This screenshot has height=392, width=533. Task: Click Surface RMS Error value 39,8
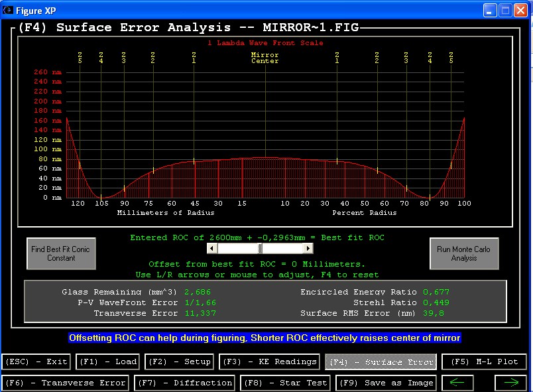(434, 313)
